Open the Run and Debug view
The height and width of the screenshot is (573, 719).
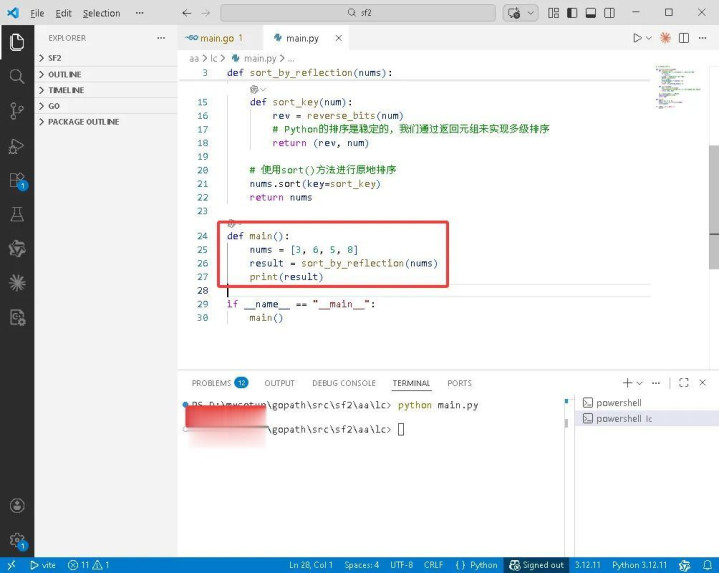[16, 146]
